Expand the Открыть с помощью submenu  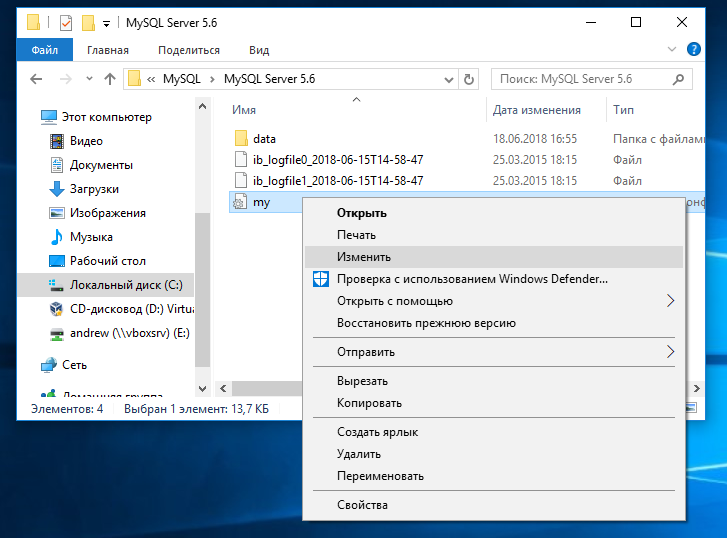(494, 301)
